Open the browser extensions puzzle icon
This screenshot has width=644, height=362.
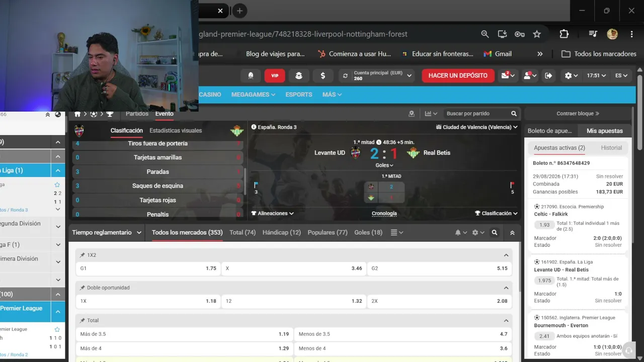point(564,34)
